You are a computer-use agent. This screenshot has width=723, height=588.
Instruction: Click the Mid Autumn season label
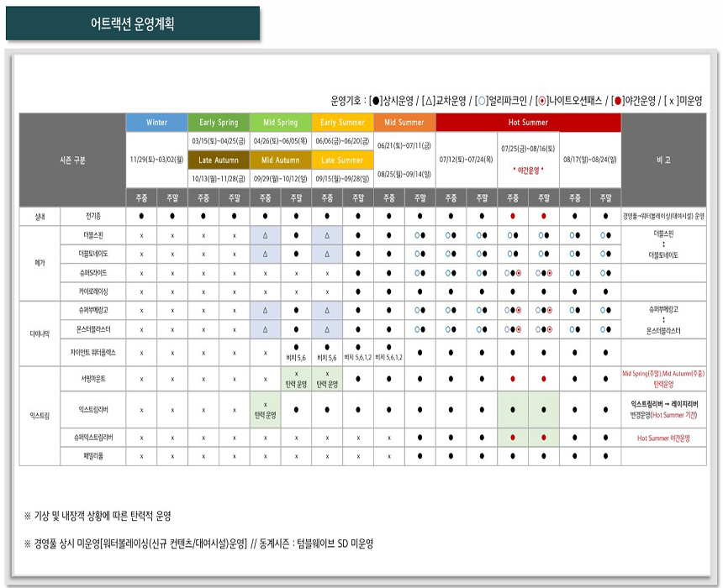point(280,160)
